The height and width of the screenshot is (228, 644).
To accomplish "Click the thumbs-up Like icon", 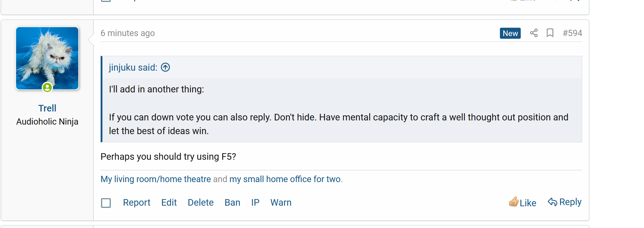I will 514,202.
